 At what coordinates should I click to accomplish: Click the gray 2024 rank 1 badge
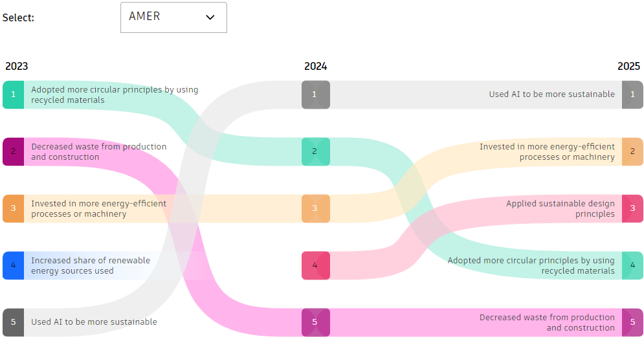[x=315, y=94]
